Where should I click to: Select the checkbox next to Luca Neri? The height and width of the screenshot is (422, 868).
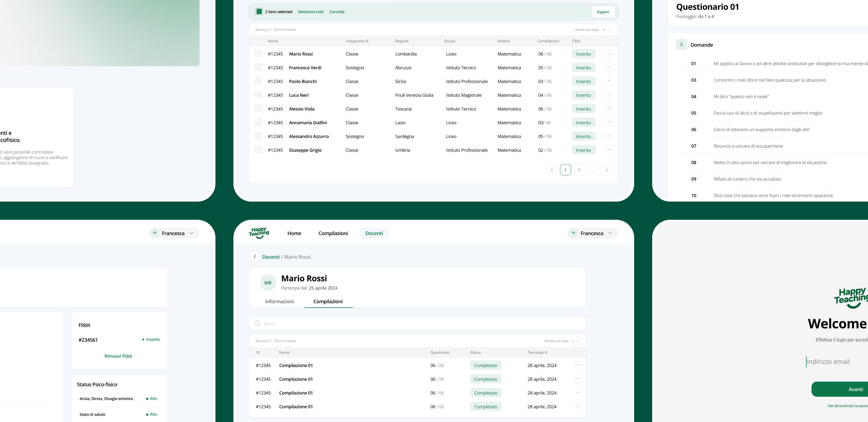(x=258, y=95)
